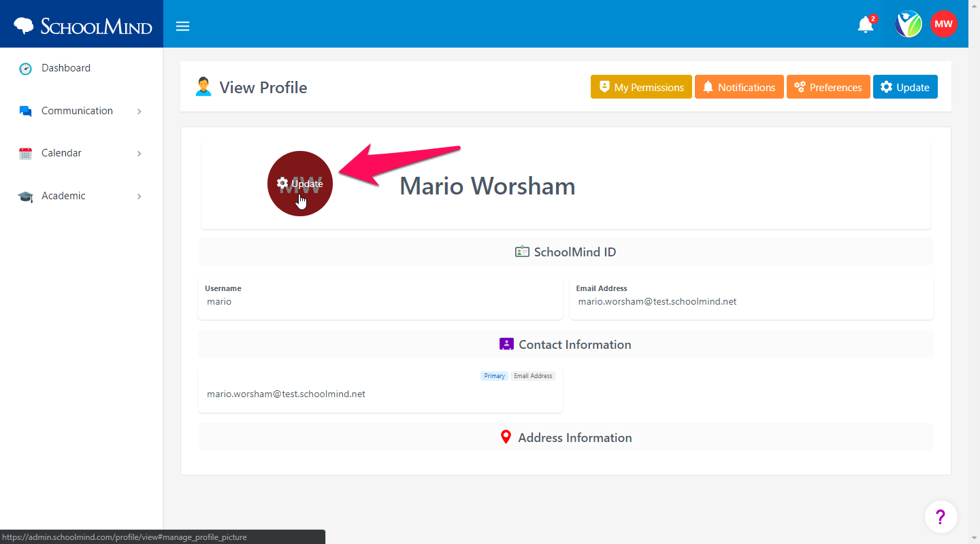
Task: Click the Contact Information section header
Action: point(566,344)
